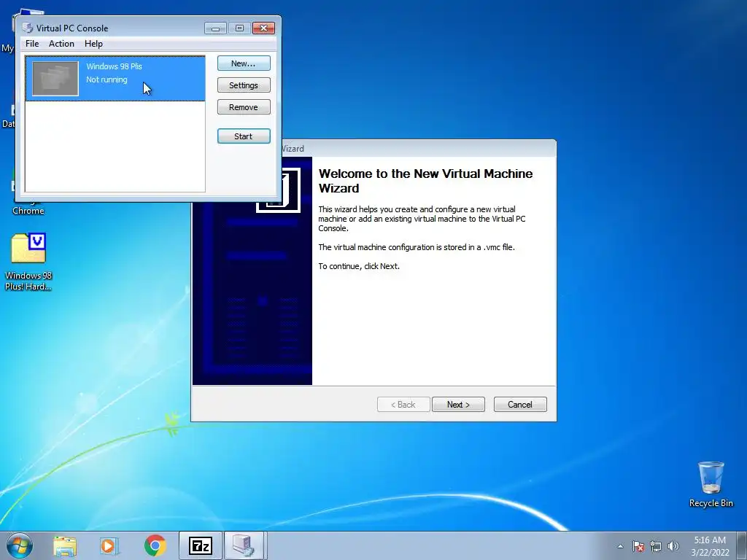The image size is (747, 560).
Task: Click the Show desktop button
Action: click(x=741, y=545)
